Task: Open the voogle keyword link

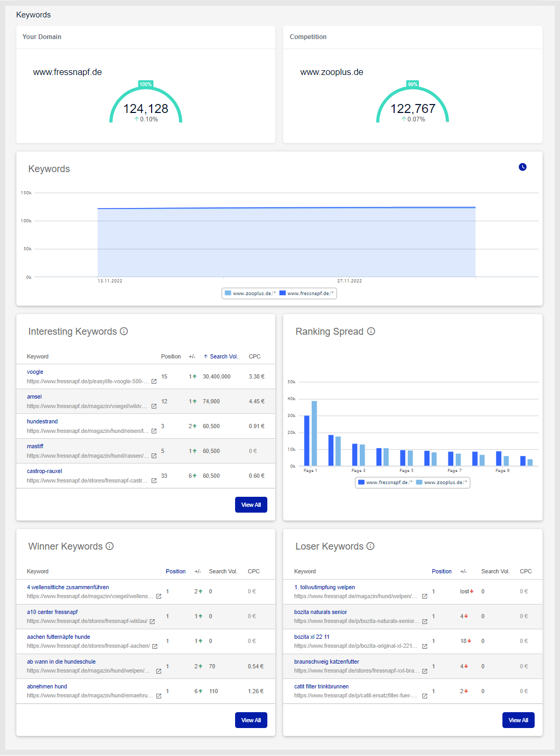Action: [35, 372]
